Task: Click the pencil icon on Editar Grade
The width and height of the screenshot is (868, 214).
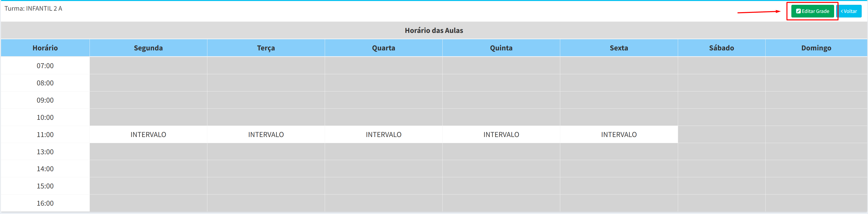Action: coord(798,11)
